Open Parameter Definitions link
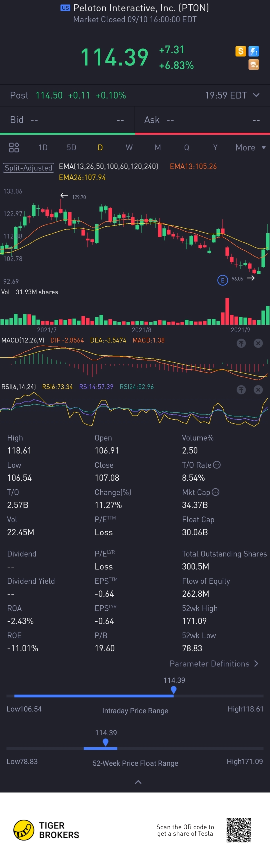 point(214,663)
